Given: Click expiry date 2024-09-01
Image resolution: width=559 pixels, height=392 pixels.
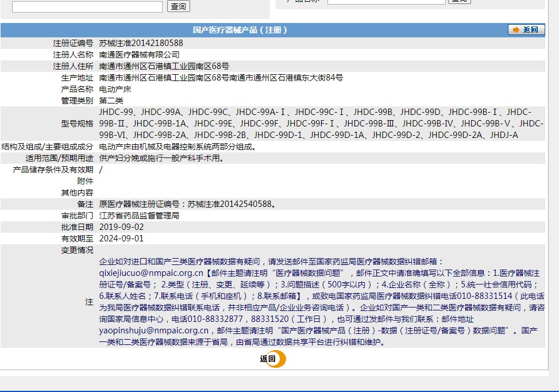Looking at the screenshot, I should pos(121,239).
